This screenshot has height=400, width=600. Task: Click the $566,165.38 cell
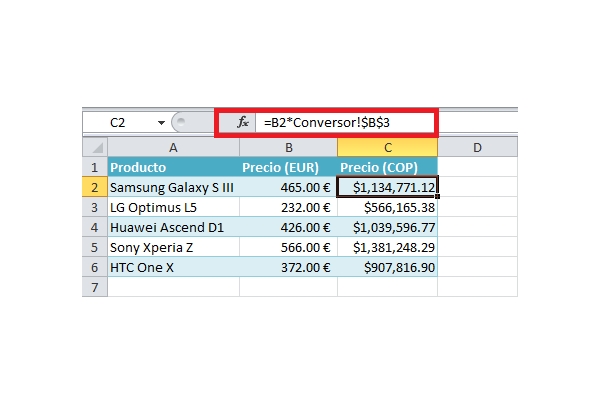(x=387, y=207)
